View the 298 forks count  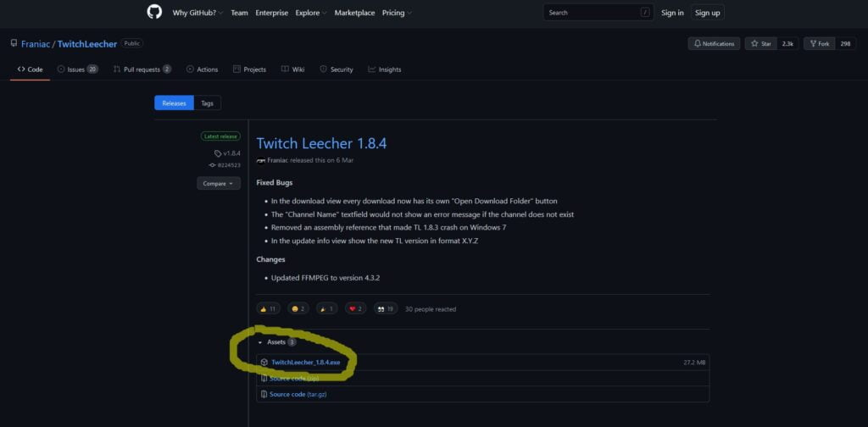(x=845, y=44)
